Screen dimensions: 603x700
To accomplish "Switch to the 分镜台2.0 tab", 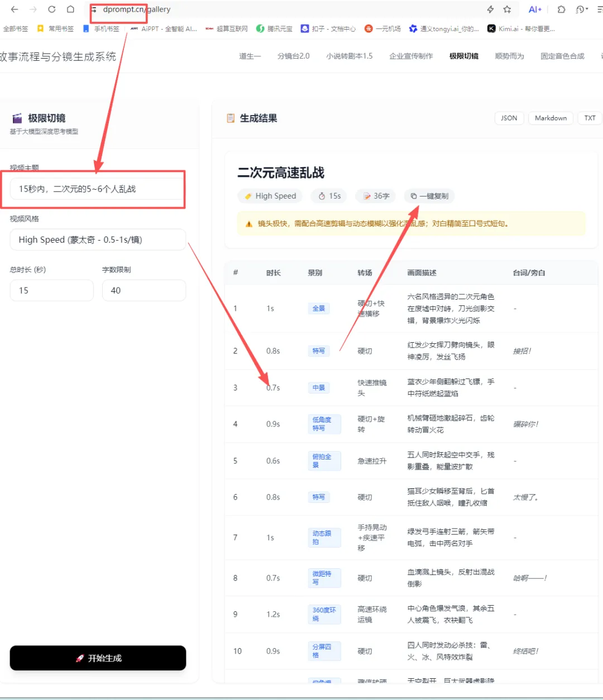I will [x=293, y=56].
